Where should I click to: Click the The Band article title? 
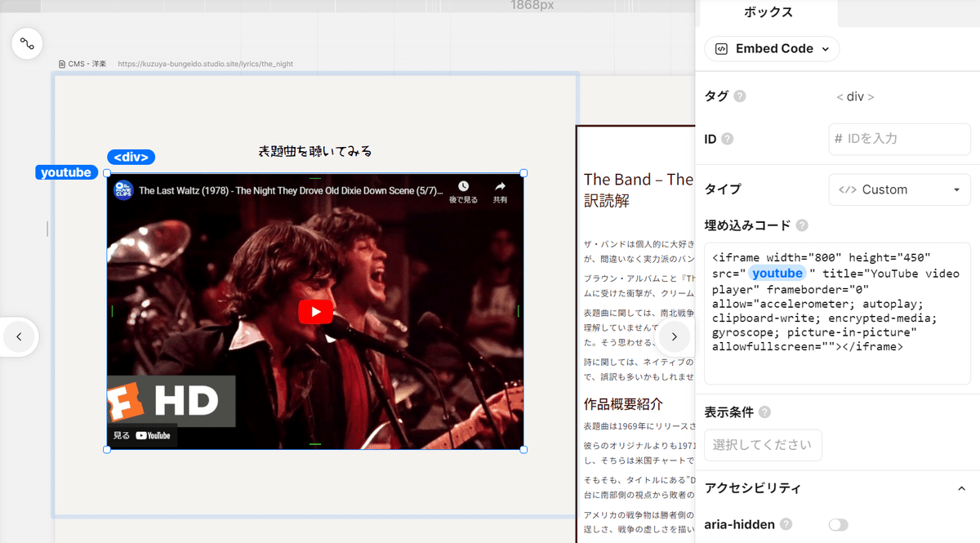point(639,189)
